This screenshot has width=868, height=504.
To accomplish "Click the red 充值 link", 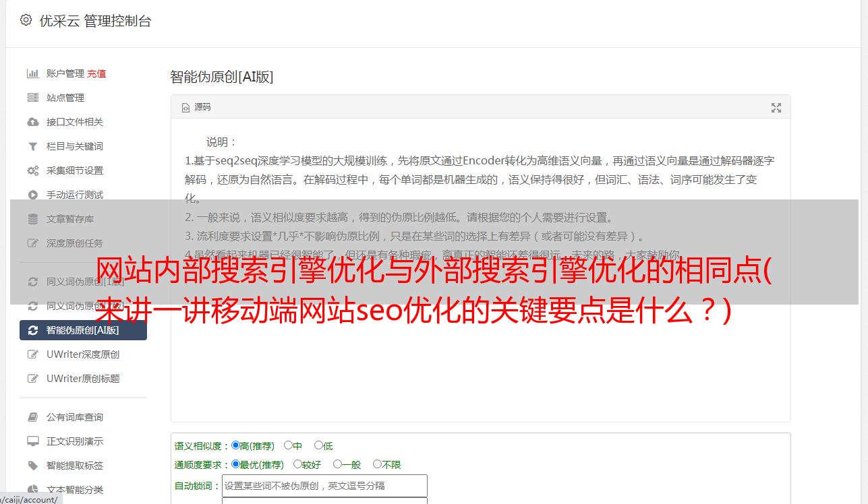I will (x=96, y=73).
